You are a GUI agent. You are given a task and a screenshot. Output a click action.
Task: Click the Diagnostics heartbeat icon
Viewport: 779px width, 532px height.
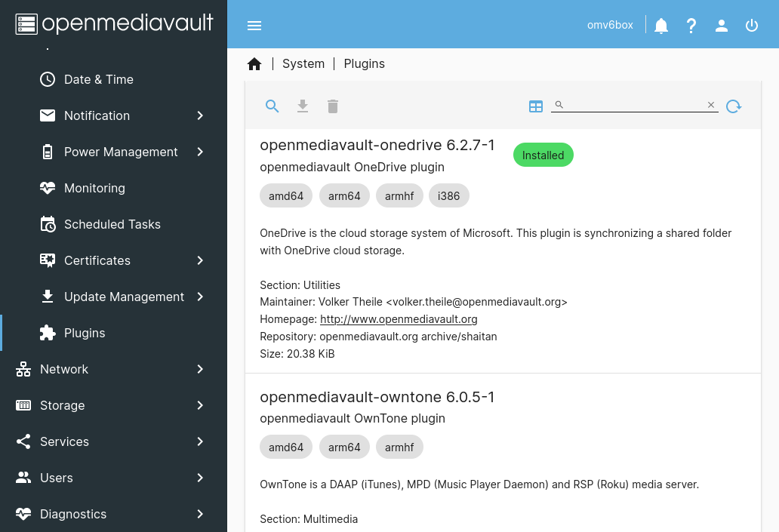tap(23, 514)
